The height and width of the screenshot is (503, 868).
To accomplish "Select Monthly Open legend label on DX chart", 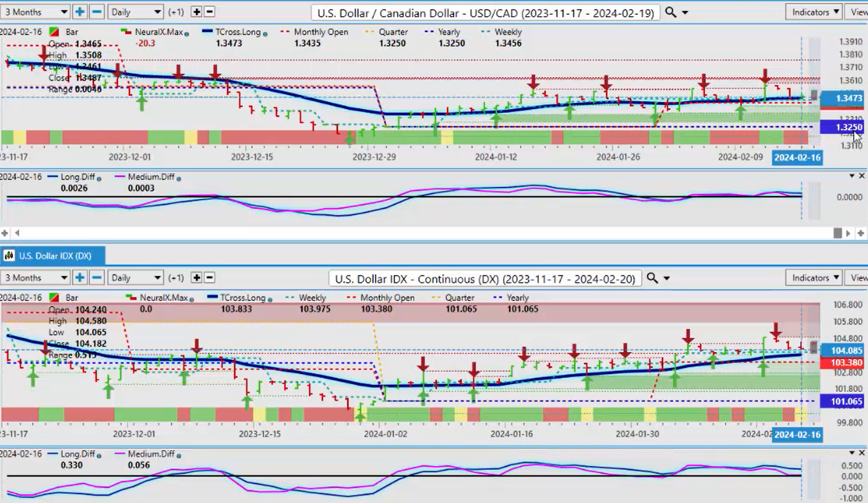I will 388,297.
